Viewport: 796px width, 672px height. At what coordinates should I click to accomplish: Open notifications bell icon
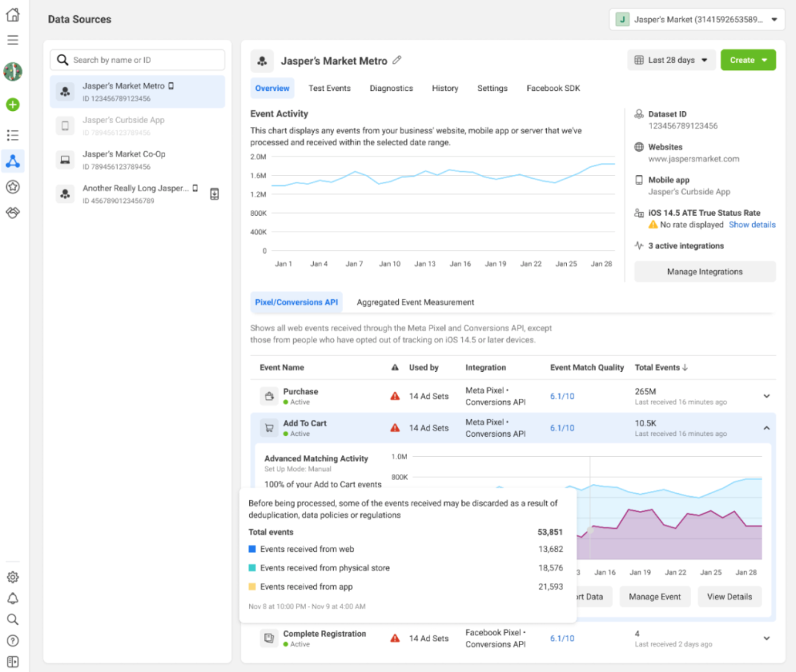pos(13,598)
